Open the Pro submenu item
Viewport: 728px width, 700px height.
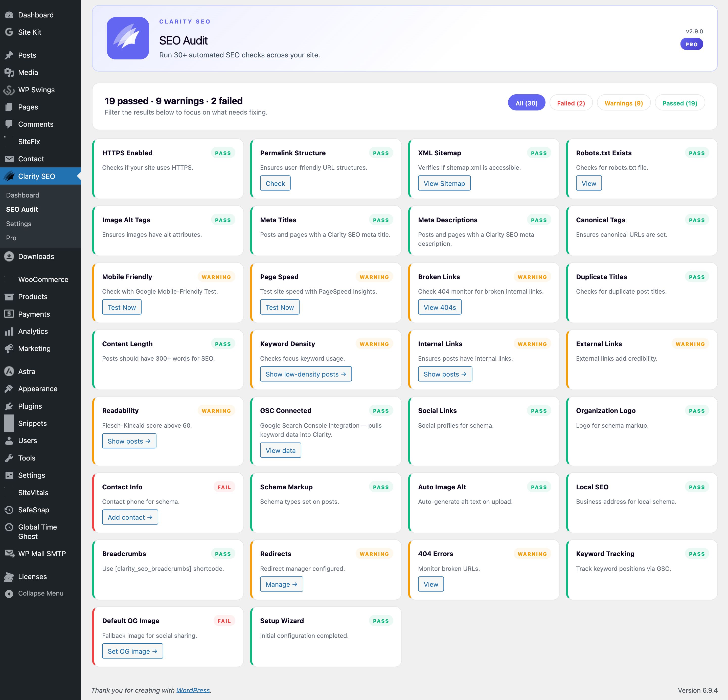(11, 238)
